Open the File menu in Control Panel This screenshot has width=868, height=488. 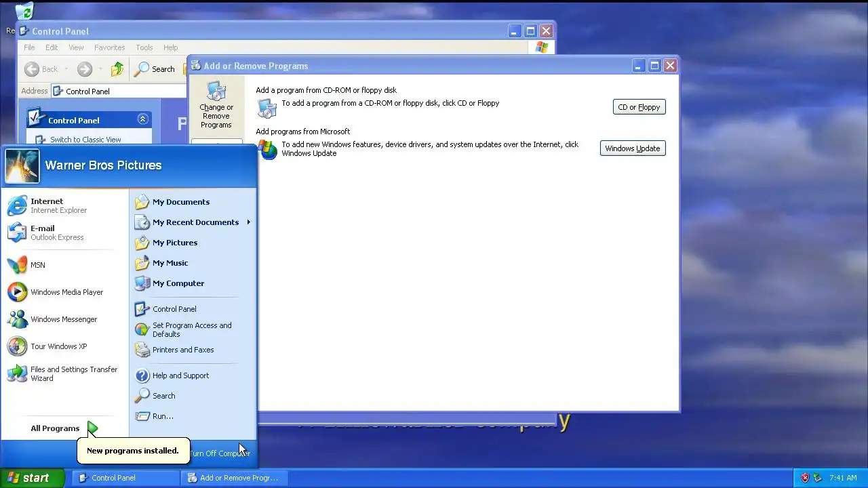pos(29,47)
